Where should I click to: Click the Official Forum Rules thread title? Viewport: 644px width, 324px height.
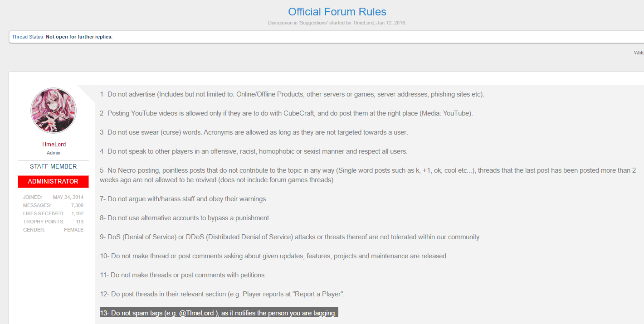[337, 12]
